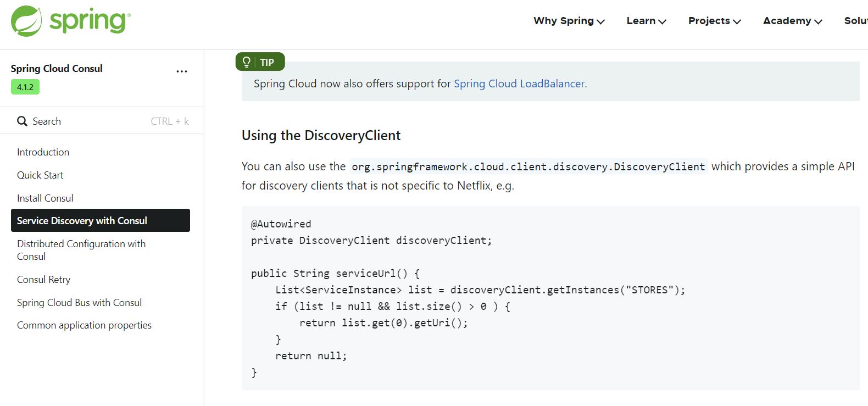Open Distributed Configuration with Consul

point(81,250)
